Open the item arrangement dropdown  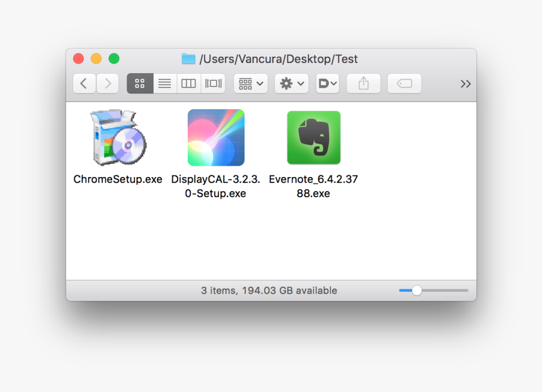[x=250, y=83]
